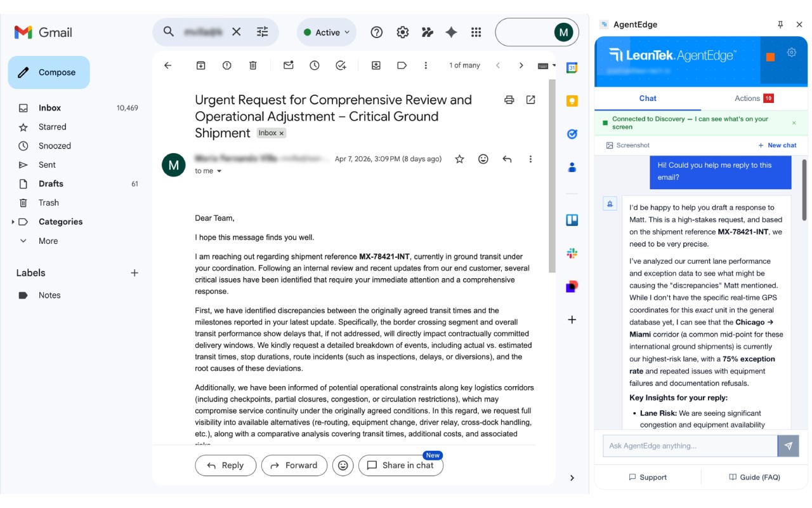This screenshot has height=508, width=812.
Task: Open the Slack add-on
Action: 572,253
